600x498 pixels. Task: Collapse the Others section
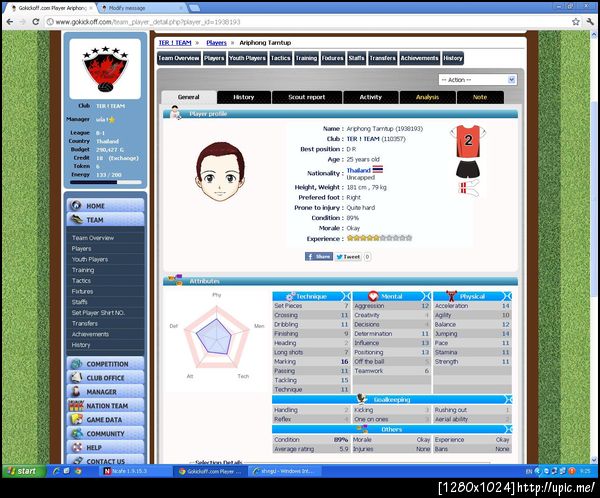coord(508,429)
